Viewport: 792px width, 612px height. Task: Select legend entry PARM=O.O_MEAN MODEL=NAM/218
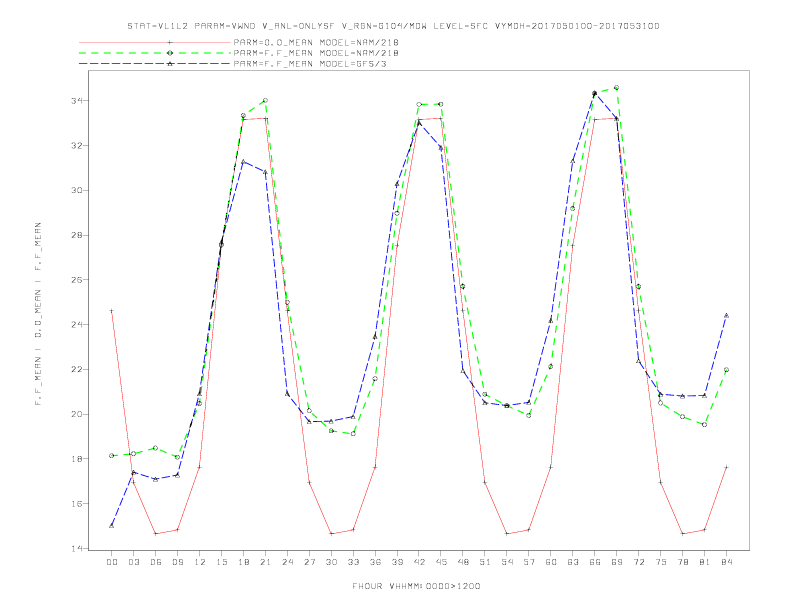tap(316, 42)
